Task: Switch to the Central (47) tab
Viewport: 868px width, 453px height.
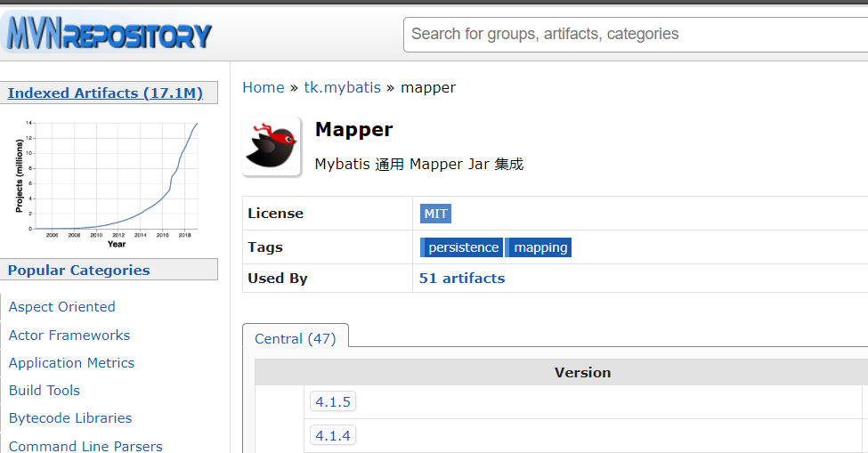Action: 295,338
